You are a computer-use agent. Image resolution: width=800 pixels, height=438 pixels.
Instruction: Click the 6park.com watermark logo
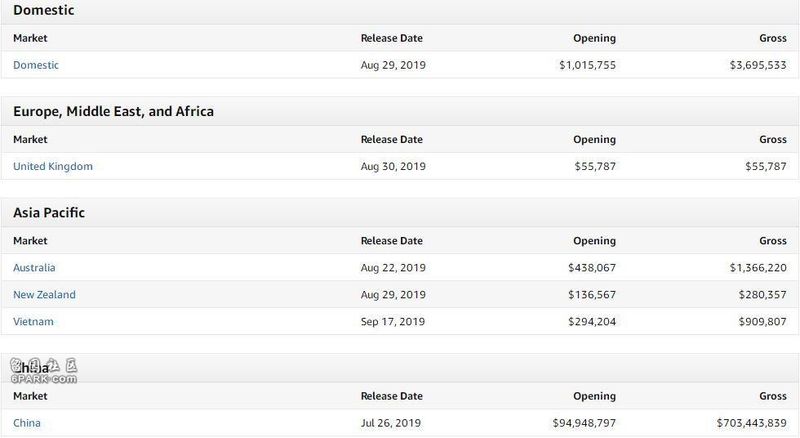[44, 372]
